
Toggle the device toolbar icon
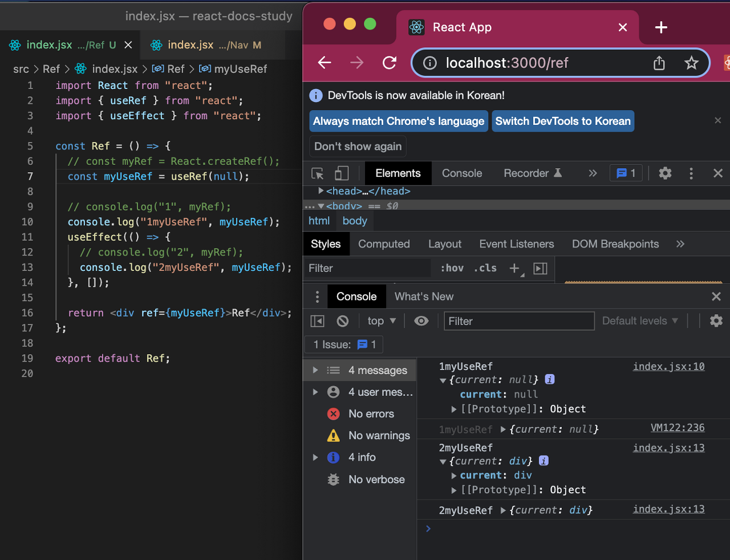342,173
